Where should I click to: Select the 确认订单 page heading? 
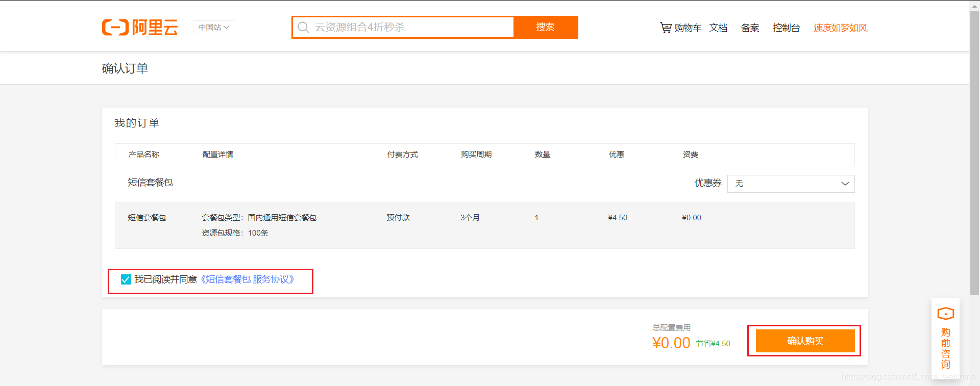coord(125,68)
